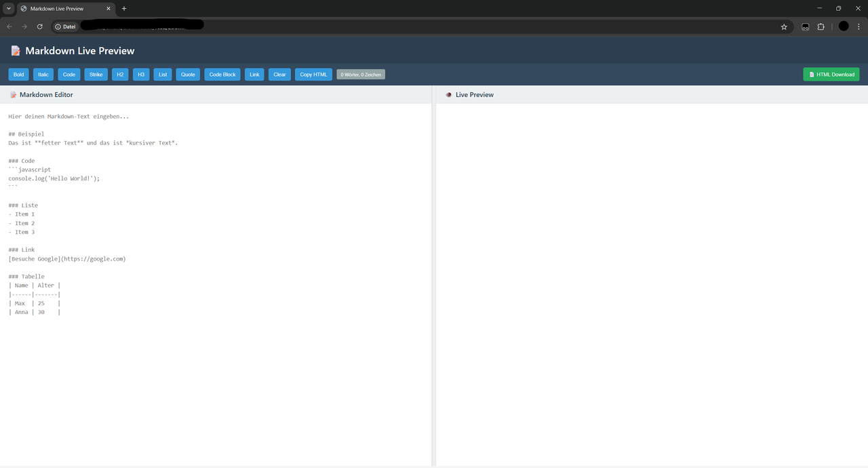
Task: Bookmark this page with the star icon
Action: tap(784, 26)
